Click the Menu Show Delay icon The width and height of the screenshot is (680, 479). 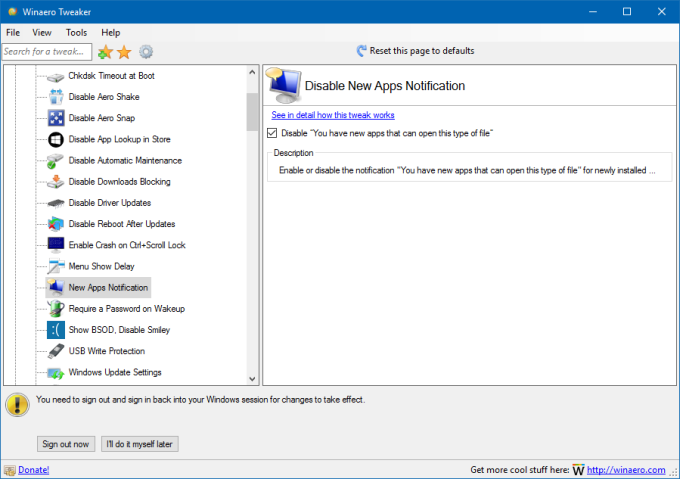coord(56,266)
